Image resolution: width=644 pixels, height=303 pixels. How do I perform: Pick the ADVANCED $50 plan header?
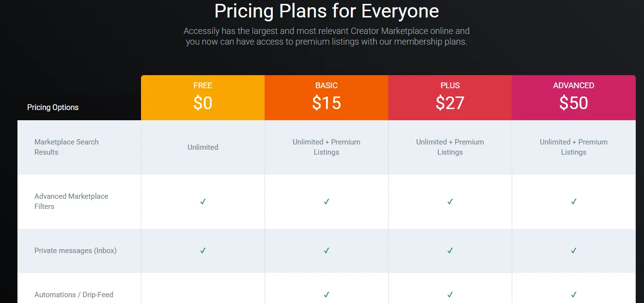pyautogui.click(x=574, y=97)
